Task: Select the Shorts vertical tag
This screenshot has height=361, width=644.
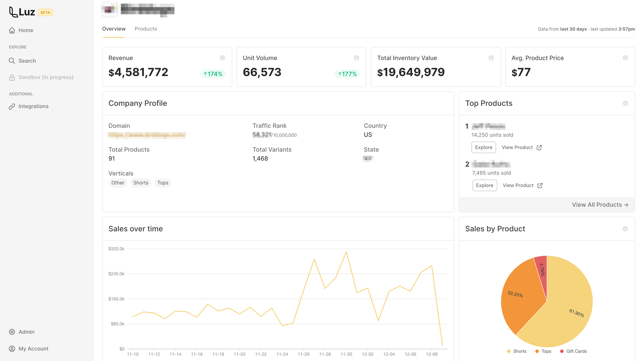Action: 141,183
